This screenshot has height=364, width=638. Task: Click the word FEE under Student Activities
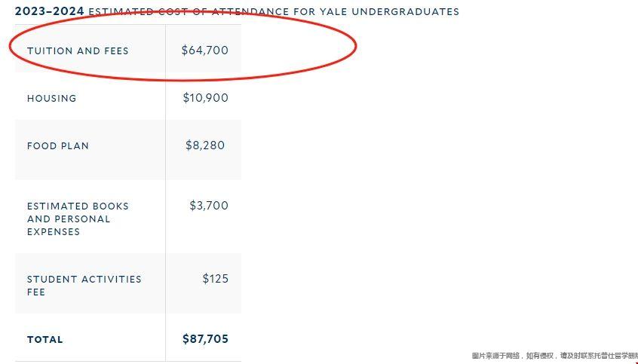(36, 292)
